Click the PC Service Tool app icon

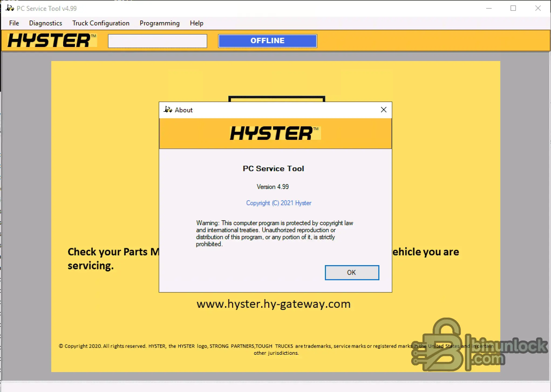(x=10, y=8)
